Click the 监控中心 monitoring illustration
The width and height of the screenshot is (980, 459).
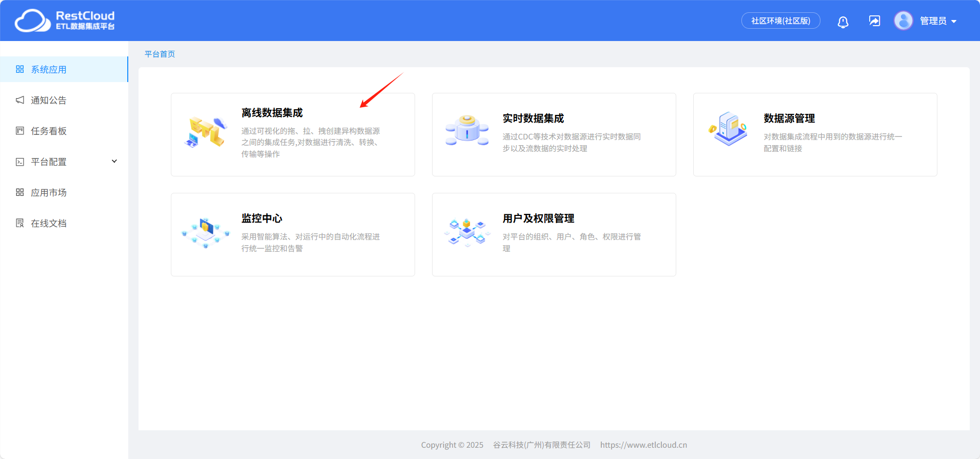tap(206, 233)
